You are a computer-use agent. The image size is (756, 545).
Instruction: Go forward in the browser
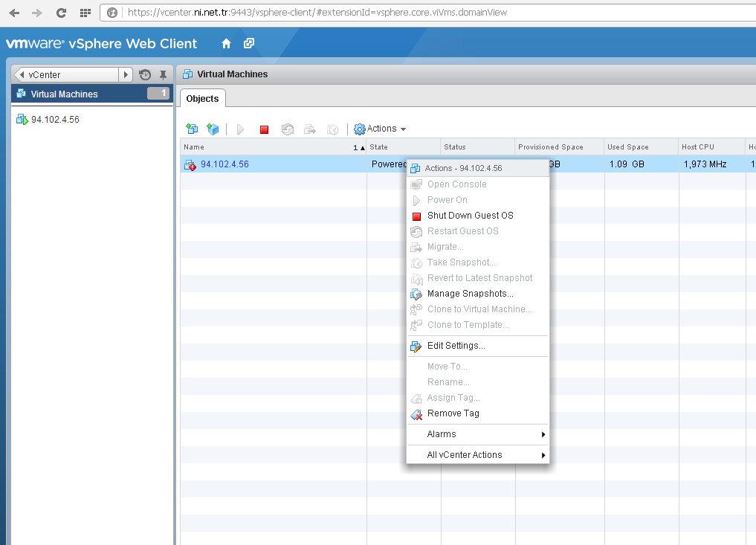[37, 13]
